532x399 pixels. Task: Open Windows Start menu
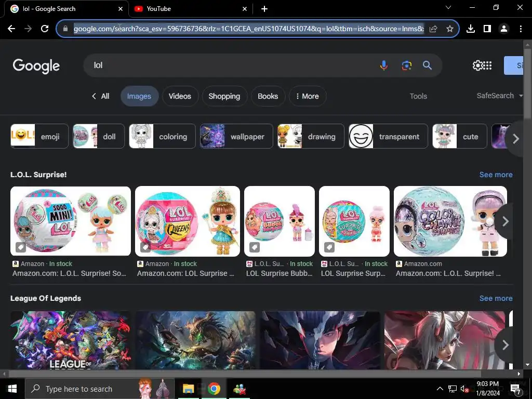[12, 389]
